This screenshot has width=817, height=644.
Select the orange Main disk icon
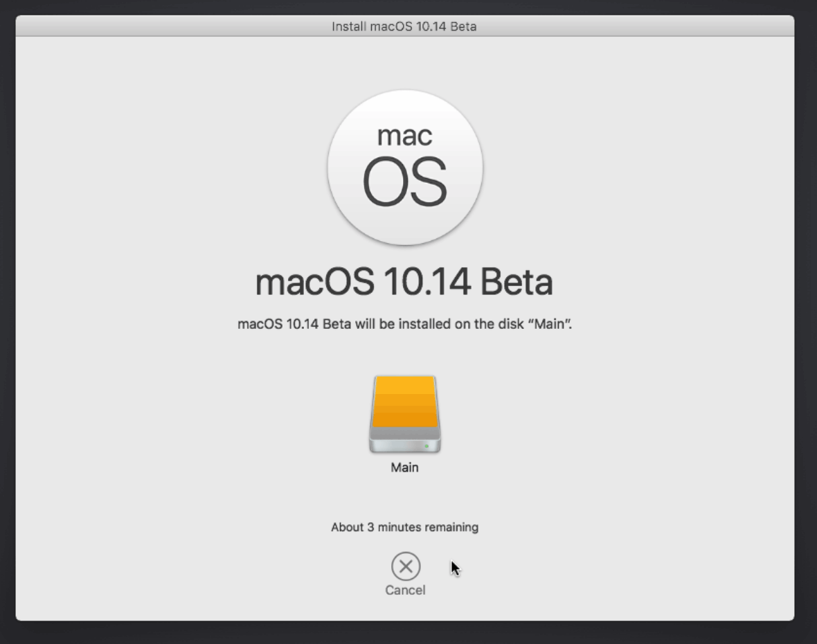[405, 414]
